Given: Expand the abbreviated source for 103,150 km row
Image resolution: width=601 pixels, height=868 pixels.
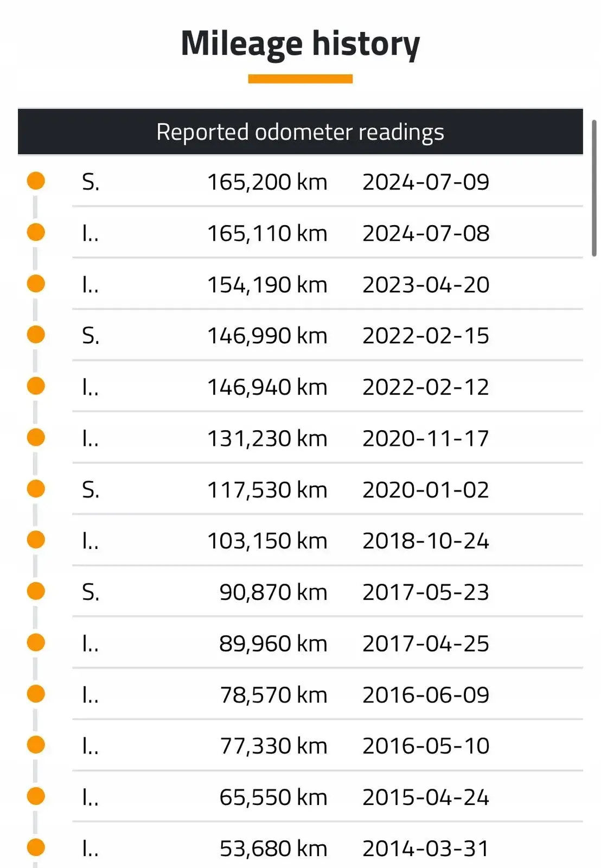Looking at the screenshot, I should click(90, 541).
